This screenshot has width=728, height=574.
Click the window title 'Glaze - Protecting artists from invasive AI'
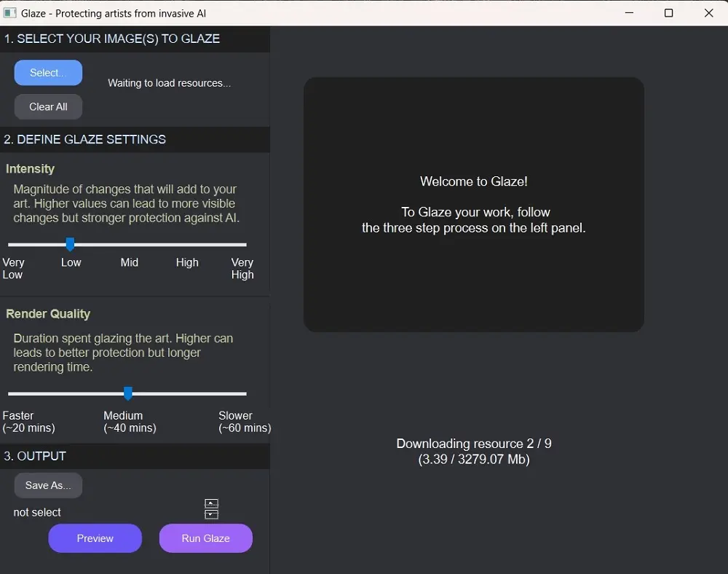(x=114, y=13)
